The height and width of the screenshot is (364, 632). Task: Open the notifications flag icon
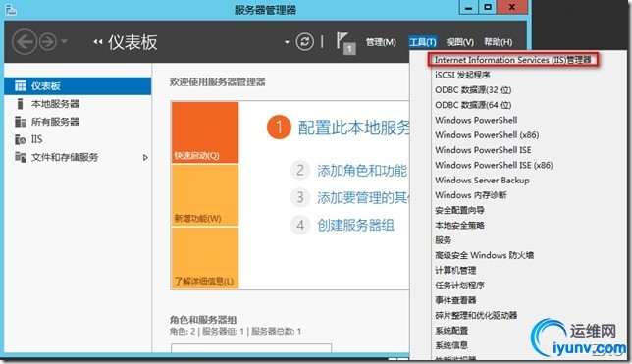345,43
